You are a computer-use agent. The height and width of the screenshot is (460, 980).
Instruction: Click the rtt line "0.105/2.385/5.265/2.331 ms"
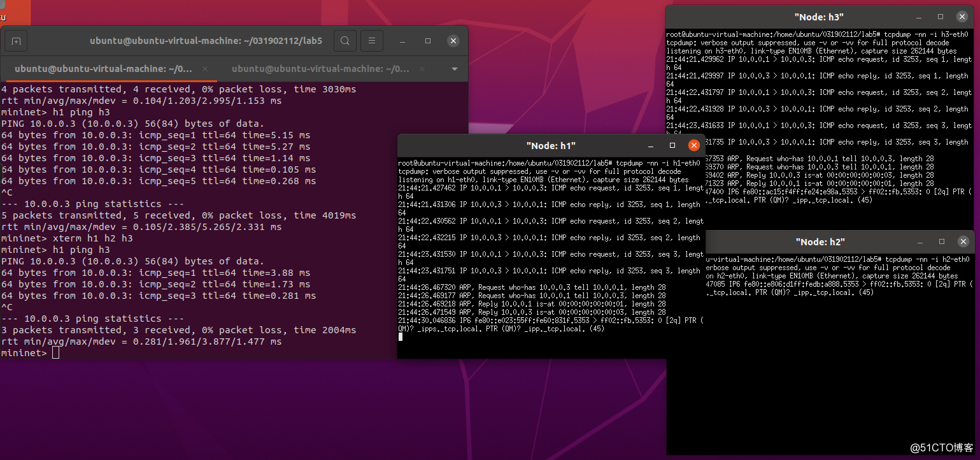click(x=141, y=227)
